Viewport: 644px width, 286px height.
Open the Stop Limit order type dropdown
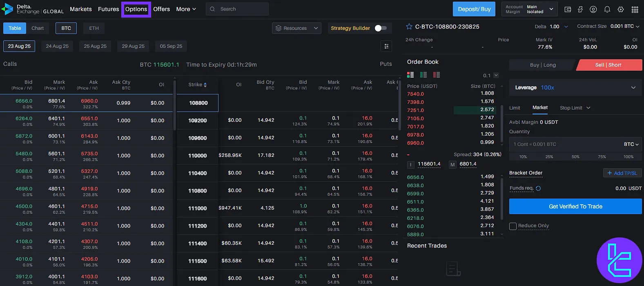click(x=575, y=108)
